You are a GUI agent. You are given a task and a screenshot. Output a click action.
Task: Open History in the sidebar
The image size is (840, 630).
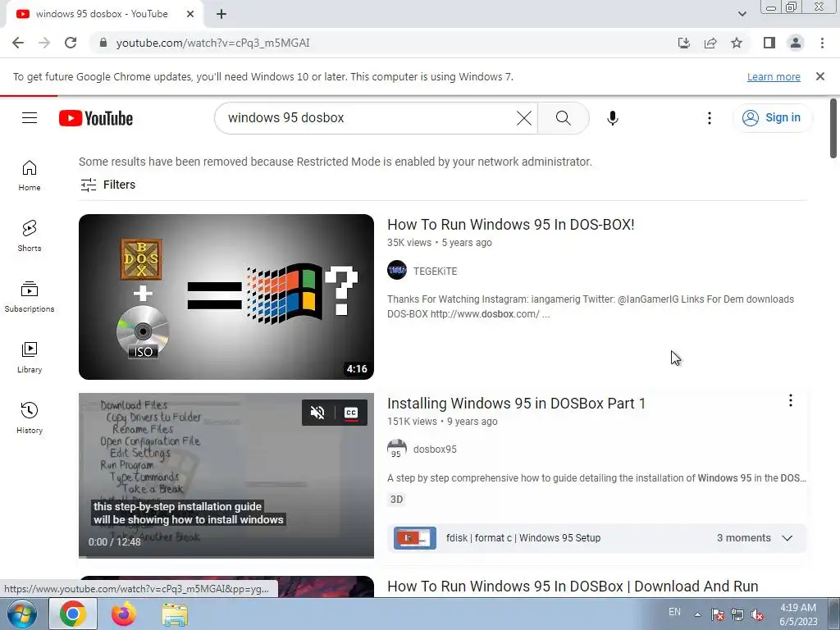click(30, 418)
